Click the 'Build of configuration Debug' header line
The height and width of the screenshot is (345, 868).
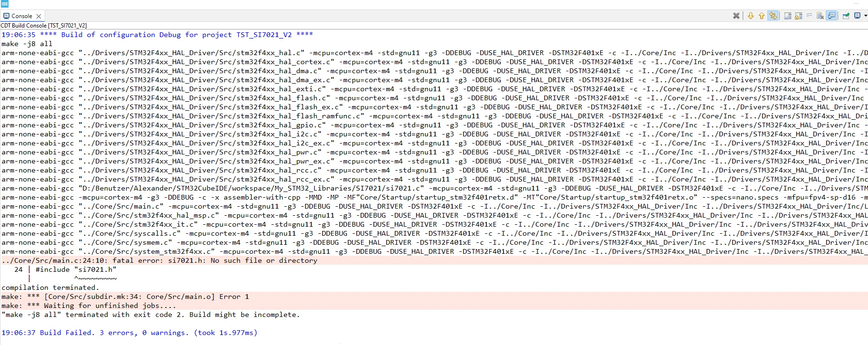(157, 35)
